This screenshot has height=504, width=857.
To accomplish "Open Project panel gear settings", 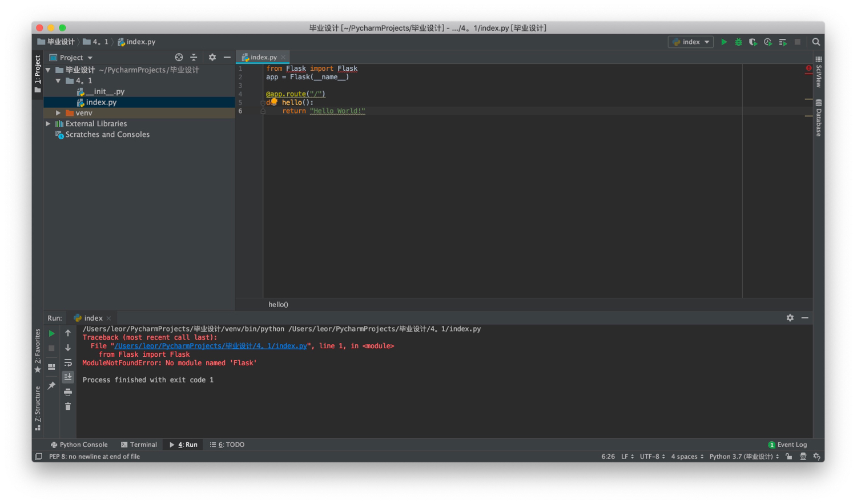I will click(x=212, y=57).
